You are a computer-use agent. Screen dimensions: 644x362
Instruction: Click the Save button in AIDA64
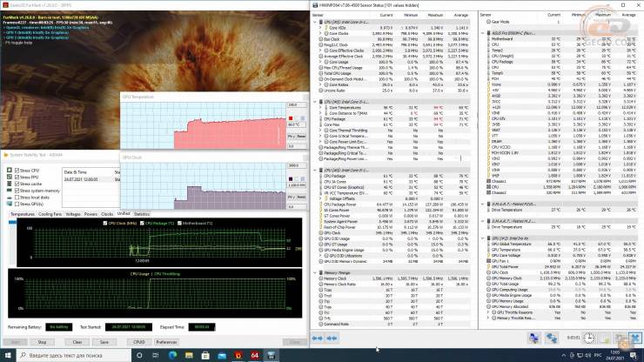[104, 342]
